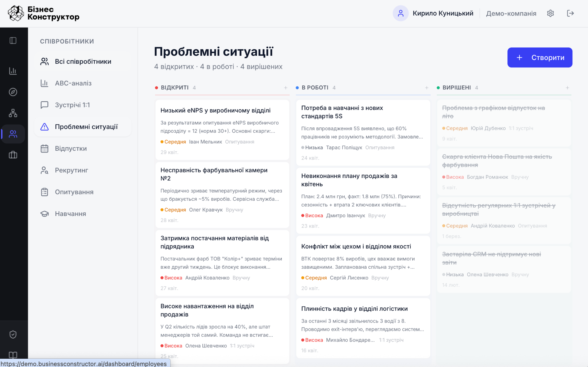This screenshot has width=588, height=367.
Task: Open resolved card Застаріла CRM не підтримує нові звіти
Action: (x=504, y=269)
